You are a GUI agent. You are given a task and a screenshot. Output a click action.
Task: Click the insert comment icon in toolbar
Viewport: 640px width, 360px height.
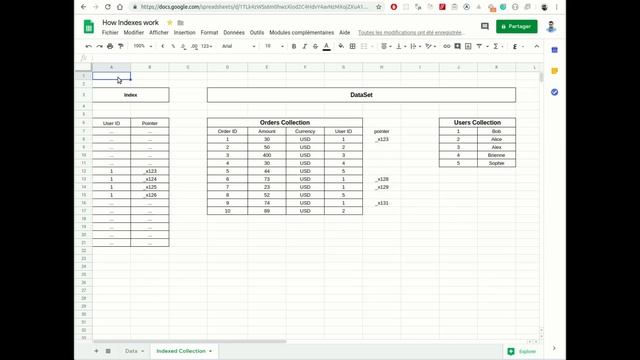click(458, 47)
